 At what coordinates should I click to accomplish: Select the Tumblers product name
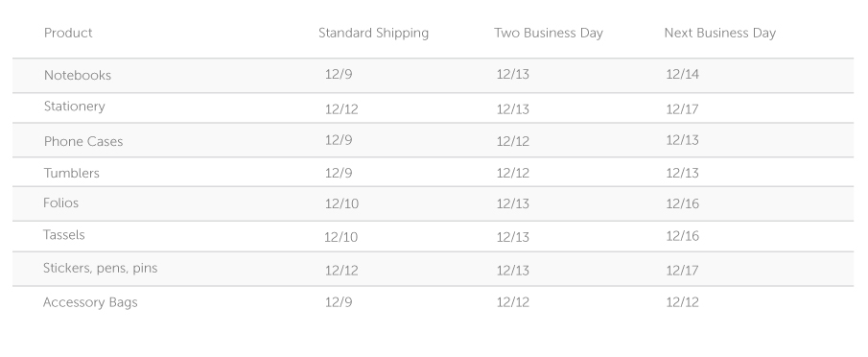(x=71, y=174)
